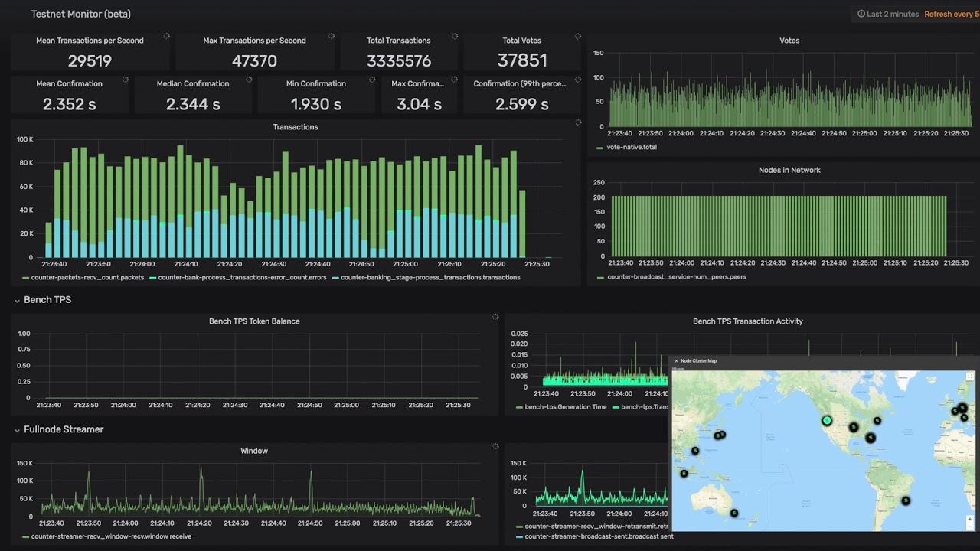Open the Refresh every interval selector
Screen dimensions: 980x551
click(952, 14)
